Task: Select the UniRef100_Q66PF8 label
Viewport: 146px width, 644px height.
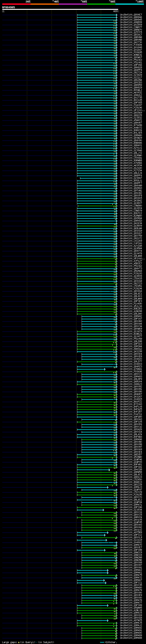Action: [x=131, y=70]
